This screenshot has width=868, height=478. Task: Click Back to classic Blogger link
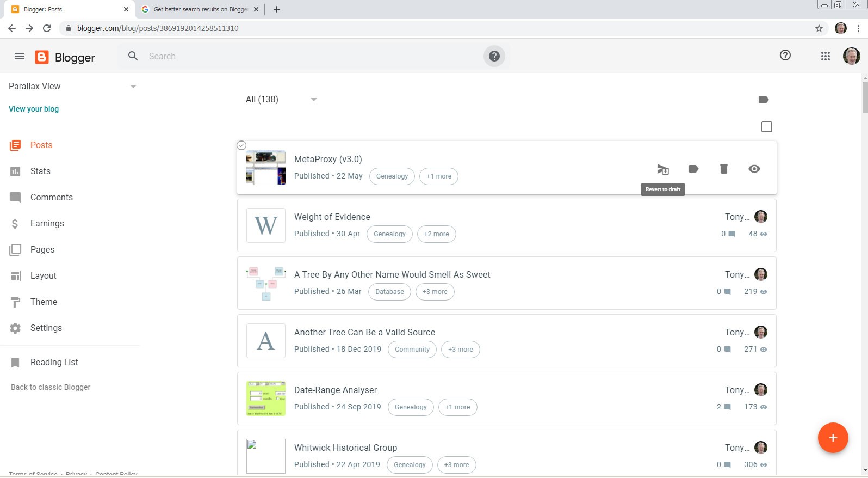click(51, 387)
